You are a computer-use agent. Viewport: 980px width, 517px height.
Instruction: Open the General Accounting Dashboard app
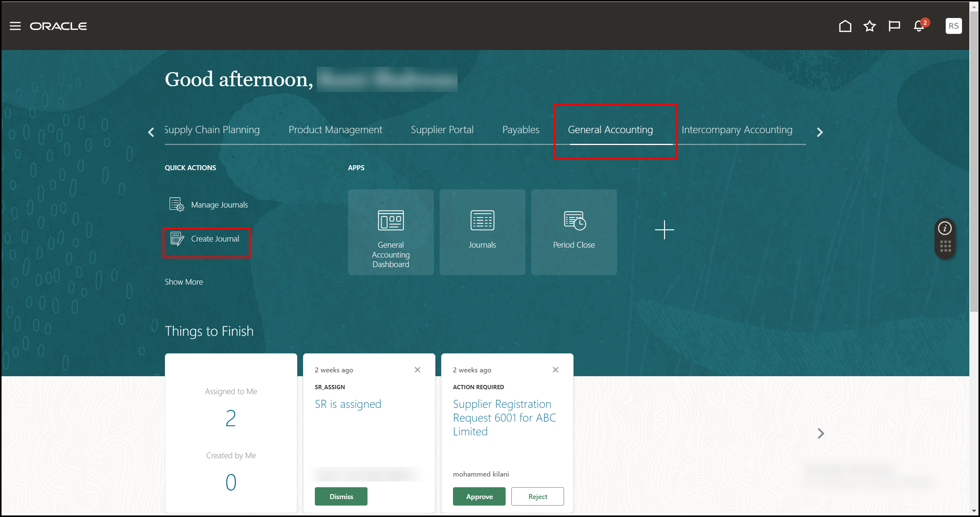(390, 232)
